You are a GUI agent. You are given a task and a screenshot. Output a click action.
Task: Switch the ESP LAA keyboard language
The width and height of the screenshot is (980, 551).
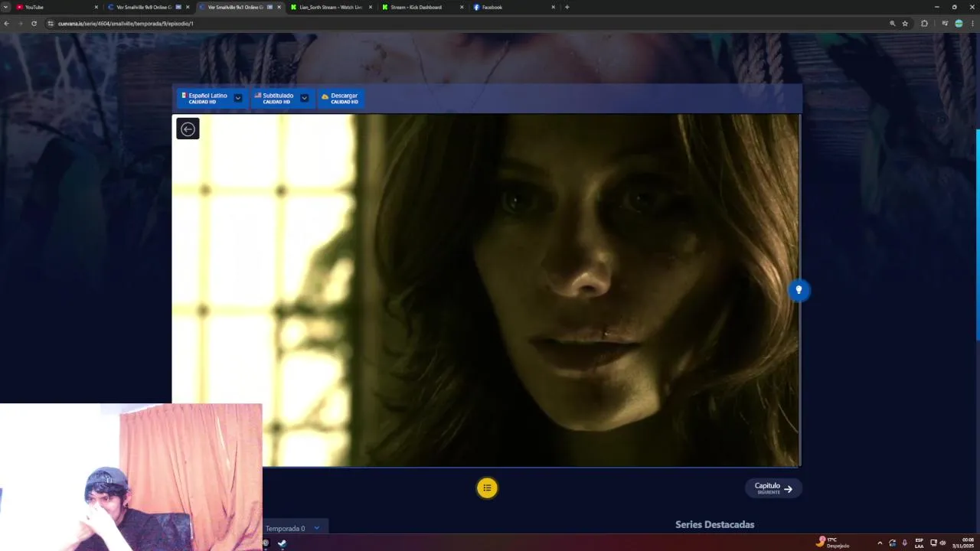pos(919,543)
